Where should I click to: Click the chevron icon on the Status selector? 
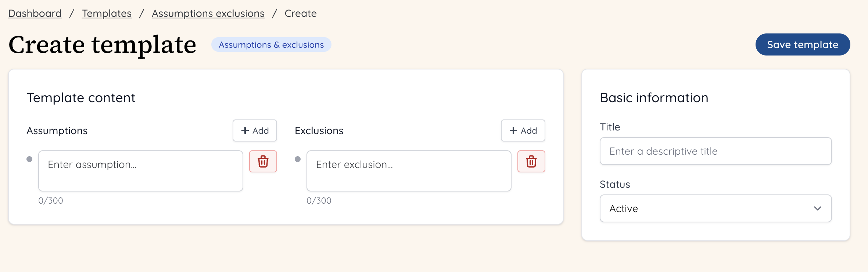pyautogui.click(x=817, y=208)
